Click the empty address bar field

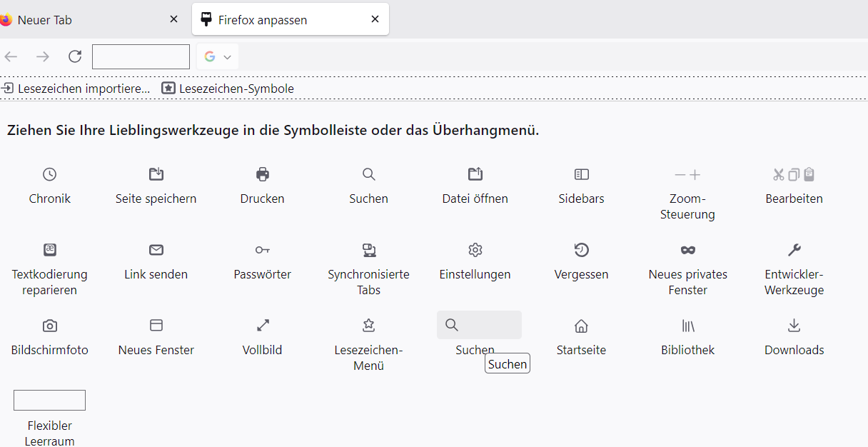pos(141,57)
